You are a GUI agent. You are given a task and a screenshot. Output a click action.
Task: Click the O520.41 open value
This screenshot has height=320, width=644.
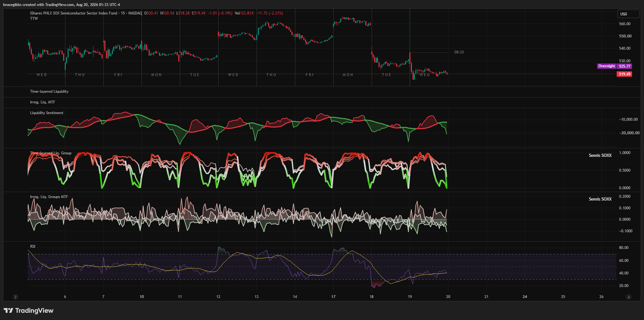(151, 13)
